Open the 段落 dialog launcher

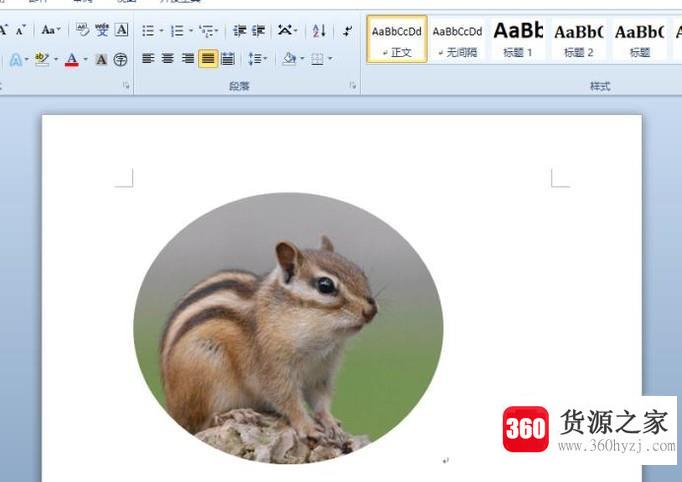pos(352,86)
